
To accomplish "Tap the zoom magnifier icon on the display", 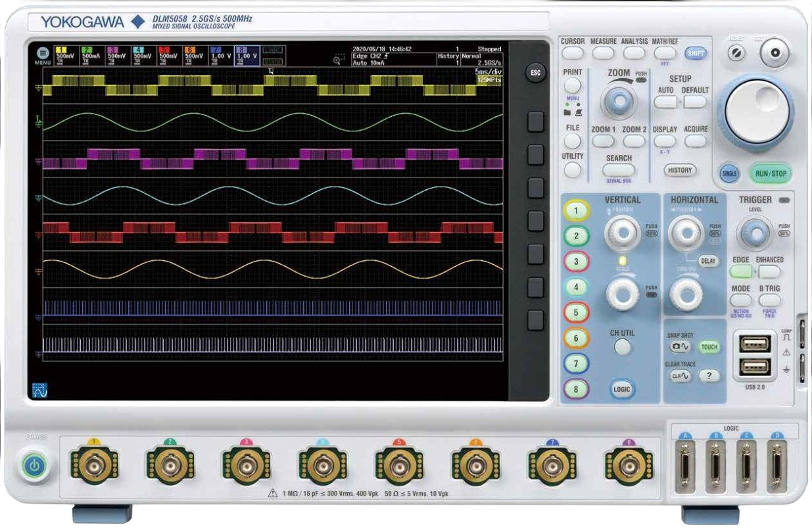I will coord(339,59).
